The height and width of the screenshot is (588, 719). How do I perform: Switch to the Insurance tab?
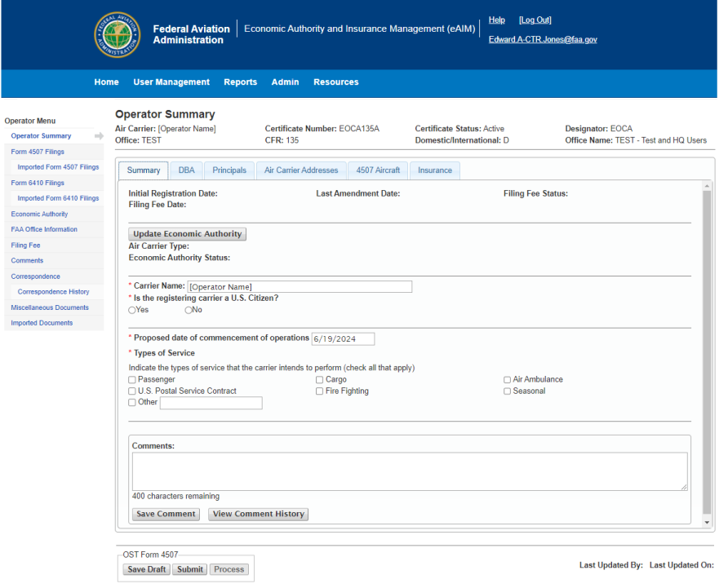tap(435, 170)
